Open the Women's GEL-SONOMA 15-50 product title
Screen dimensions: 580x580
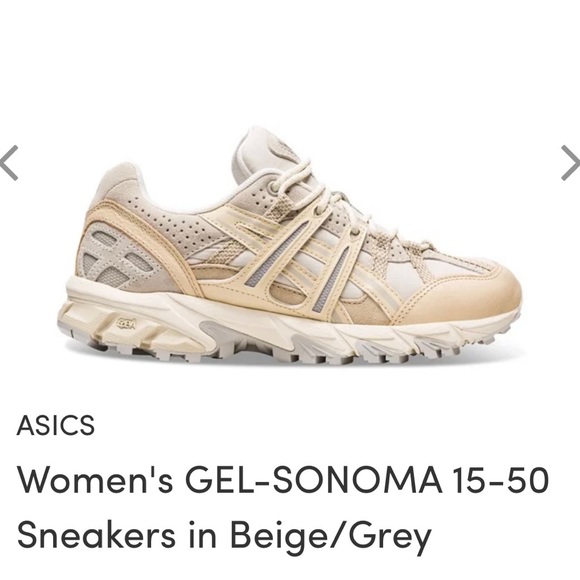pyautogui.click(x=283, y=507)
